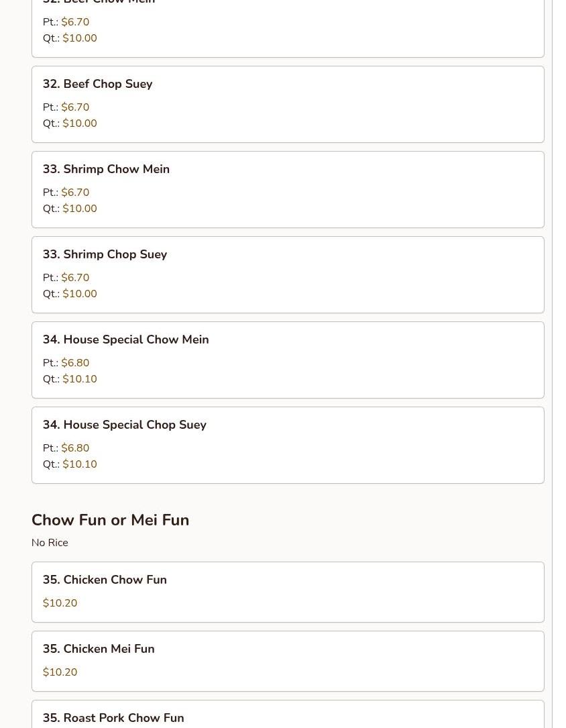566x728 pixels.
Task: Open House Special Chop Suey item
Action: pos(124,425)
